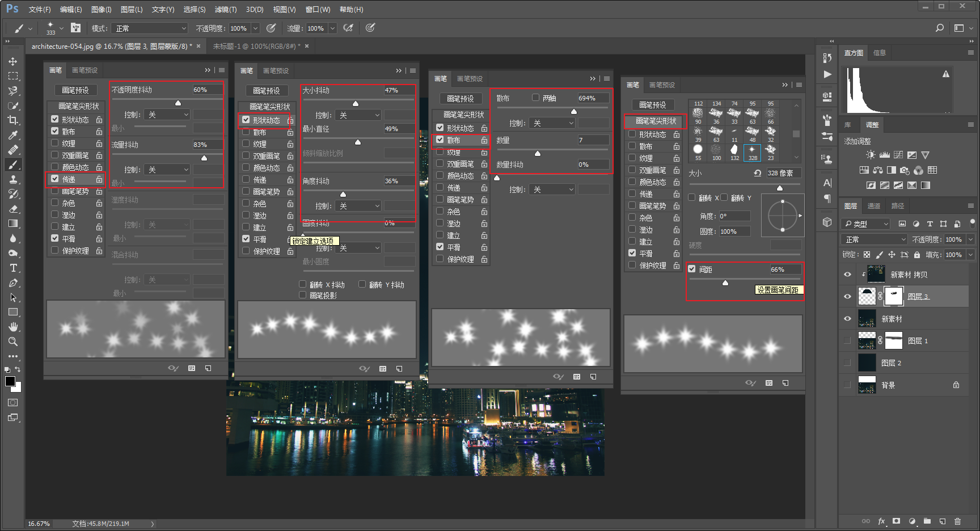Select the Move tool
This screenshot has width=980, height=531.
(13, 61)
